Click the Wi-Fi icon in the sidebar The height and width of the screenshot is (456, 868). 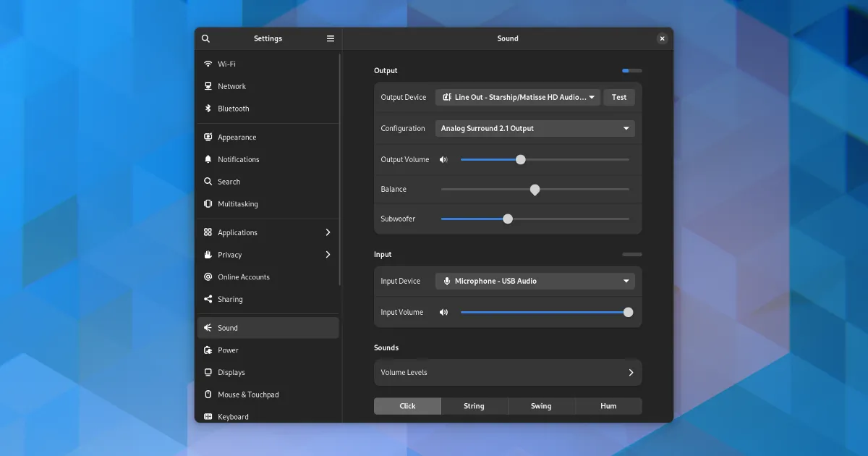click(x=208, y=64)
